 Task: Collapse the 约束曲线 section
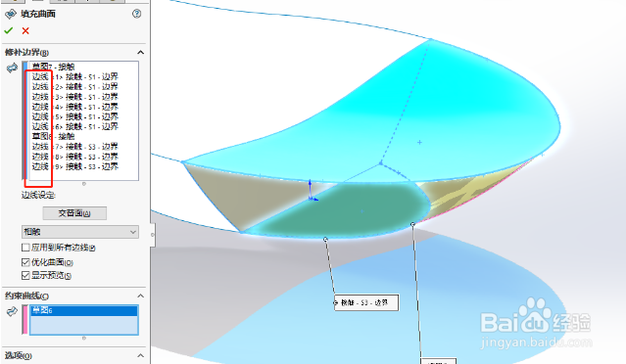(140, 296)
